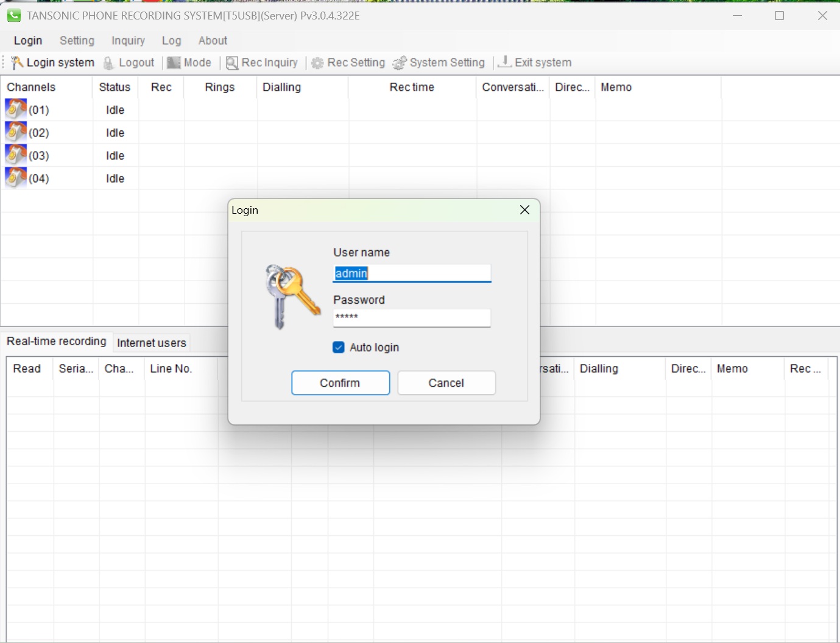Close the Login dialog with X
Image resolution: width=840 pixels, height=643 pixels.
click(524, 210)
